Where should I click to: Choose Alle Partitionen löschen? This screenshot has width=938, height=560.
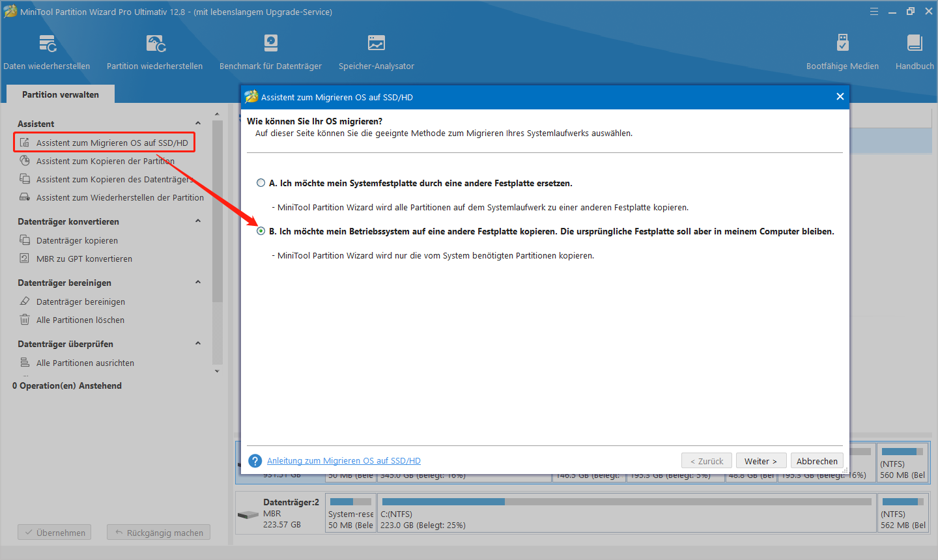point(80,320)
